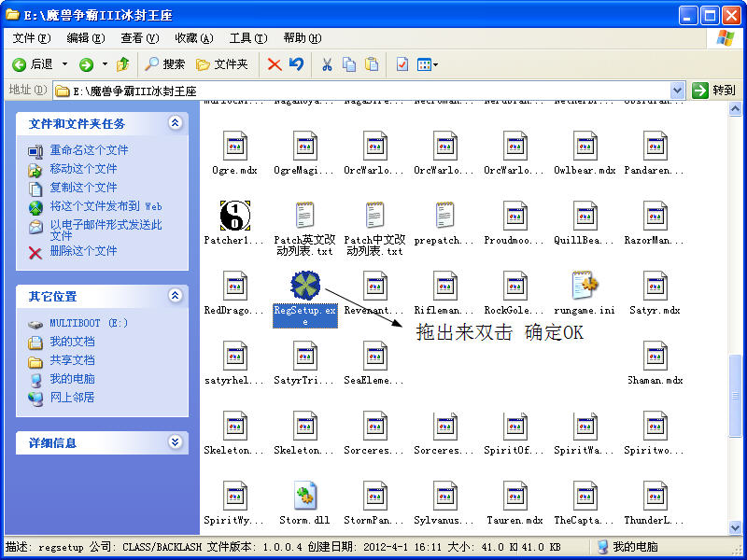Select the SeaEleme... file icon
The image size is (747, 560).
click(x=375, y=356)
